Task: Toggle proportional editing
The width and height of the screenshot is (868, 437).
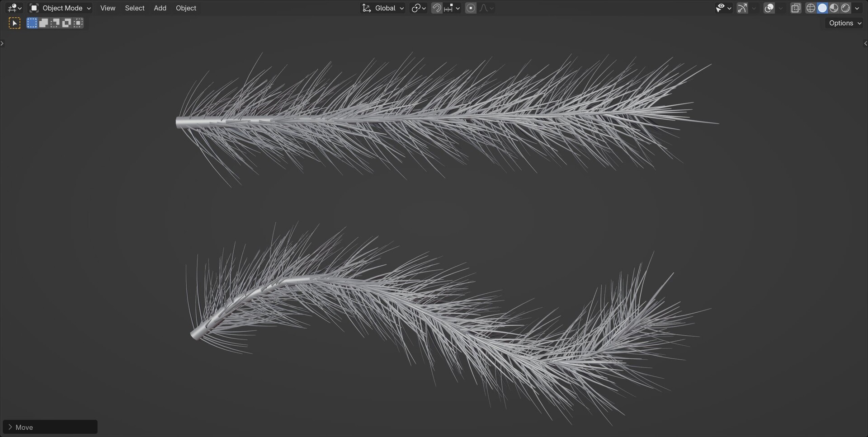Action: (470, 8)
